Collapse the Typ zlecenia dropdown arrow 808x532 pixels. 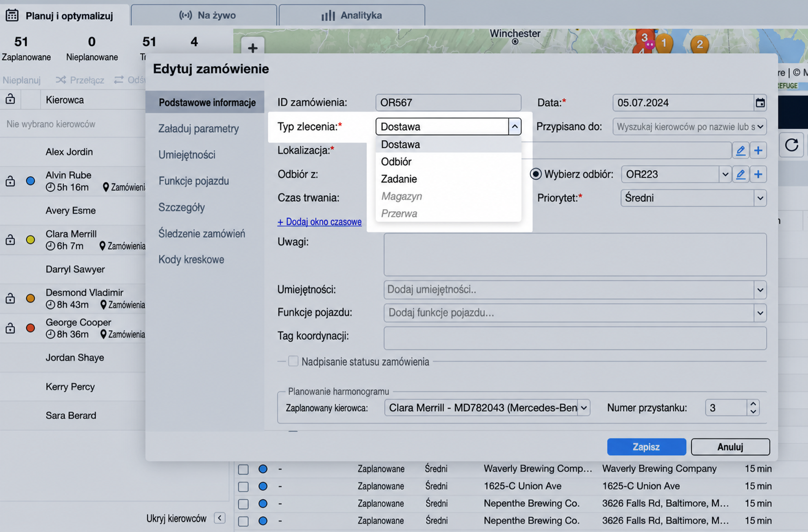(x=515, y=126)
